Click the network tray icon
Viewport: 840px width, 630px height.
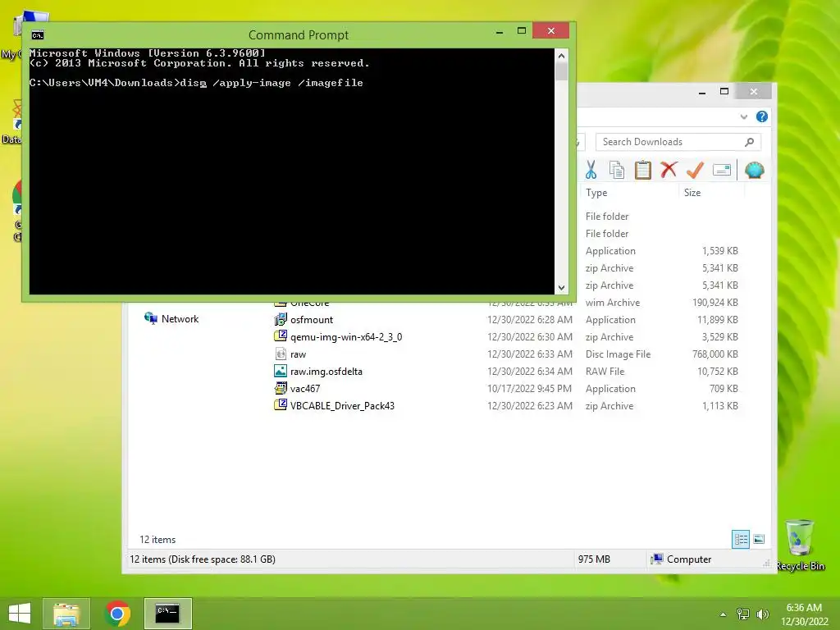tap(743, 614)
